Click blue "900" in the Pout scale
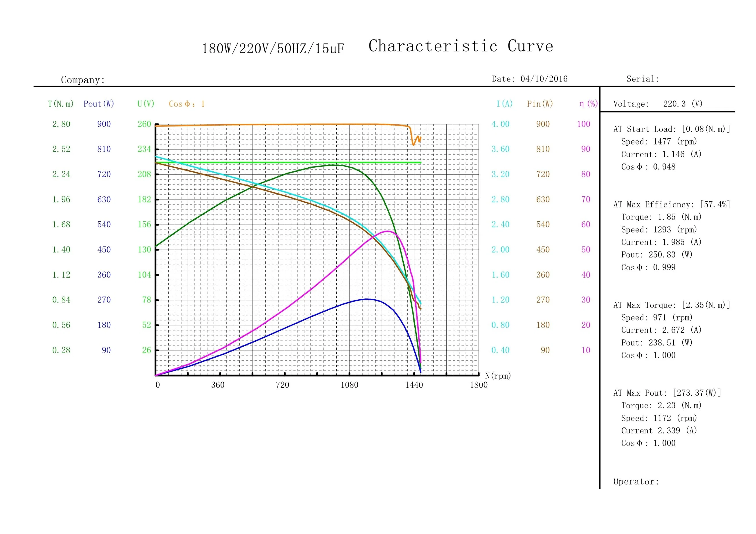The width and height of the screenshot is (756, 534). pyautogui.click(x=104, y=124)
